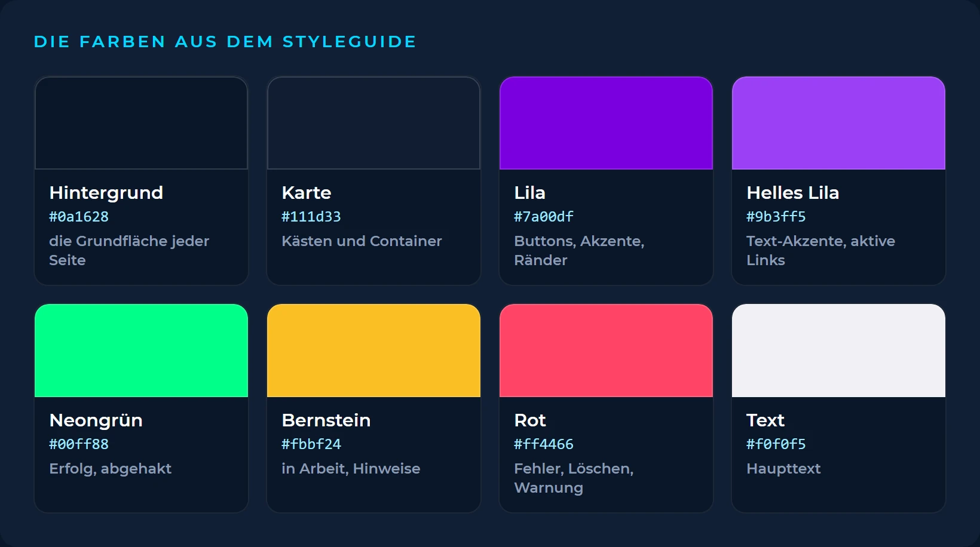Click the description 'in Arbeit, Hinweise'
The image size is (980, 547).
(x=351, y=469)
